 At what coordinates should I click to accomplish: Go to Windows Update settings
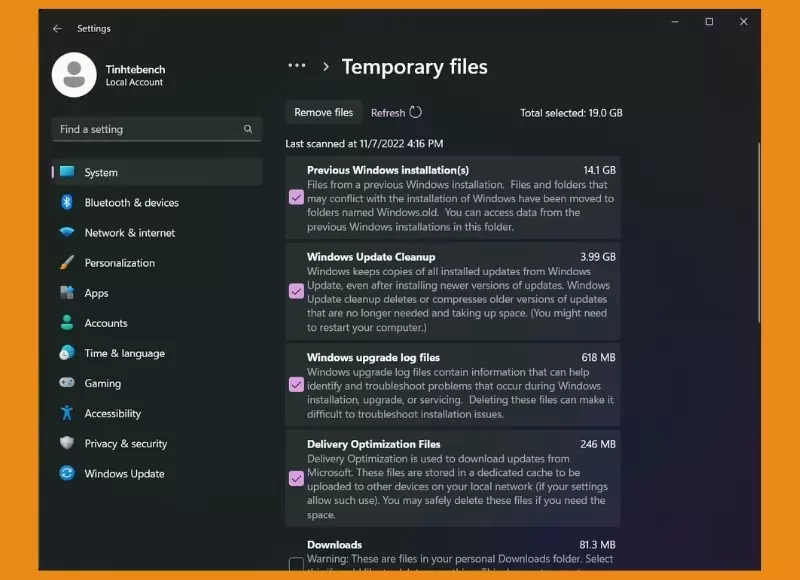[x=157, y=473]
